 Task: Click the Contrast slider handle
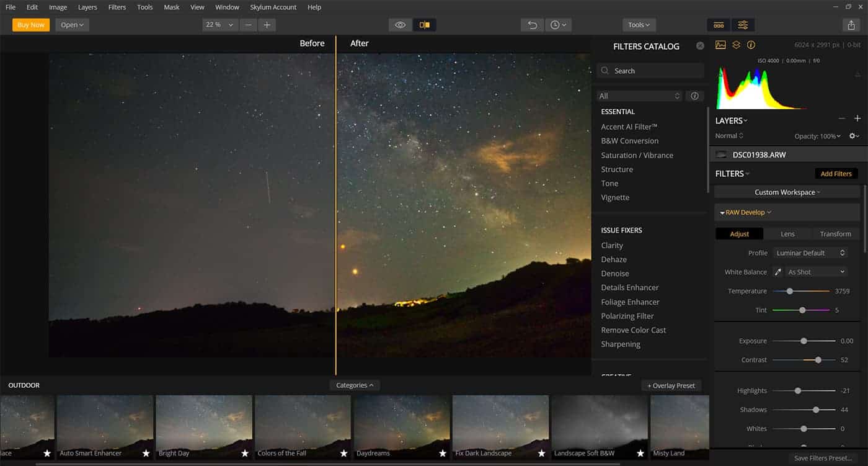point(818,360)
